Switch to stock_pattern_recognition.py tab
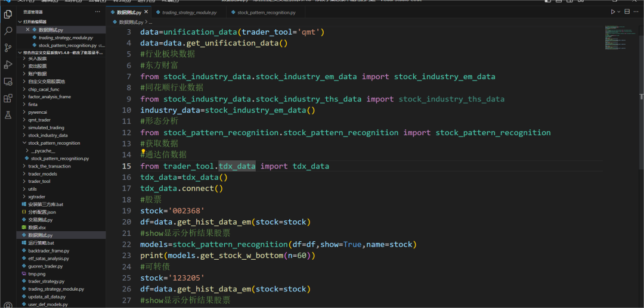The image size is (644, 308). 266,13
